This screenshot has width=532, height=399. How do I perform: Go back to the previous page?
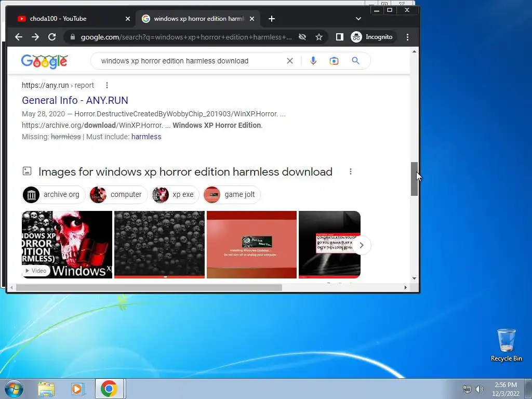coord(19,37)
